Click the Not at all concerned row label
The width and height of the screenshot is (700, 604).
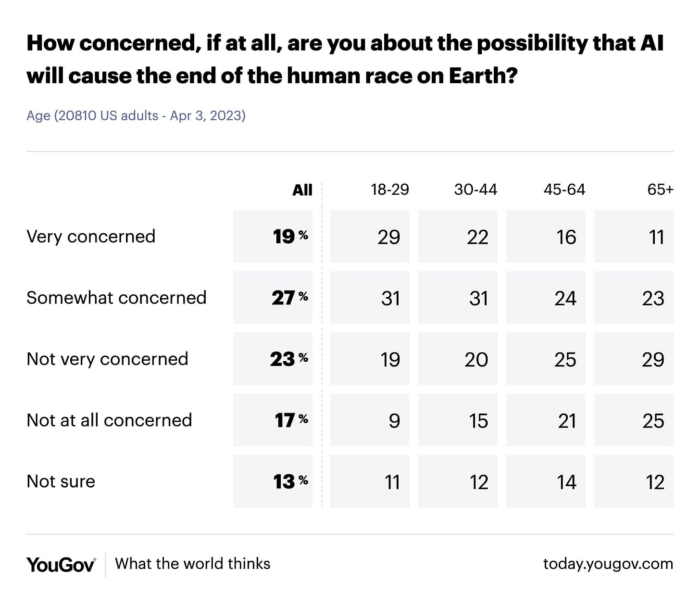click(109, 420)
